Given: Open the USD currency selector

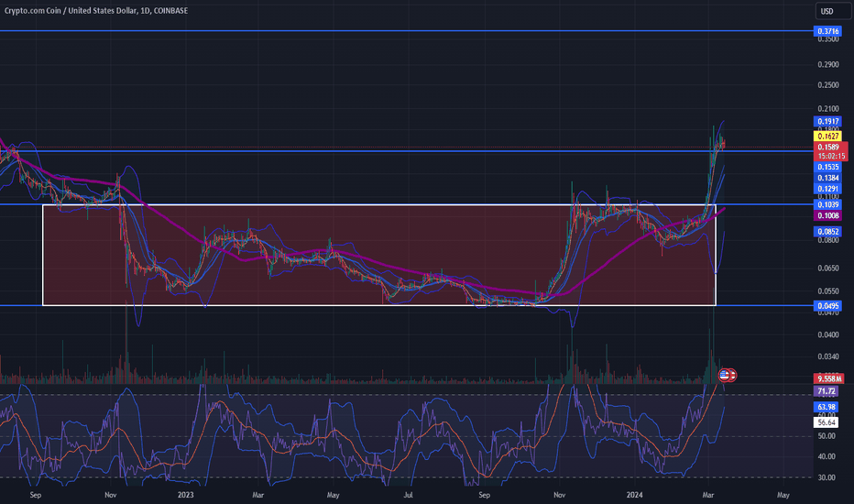Looking at the screenshot, I should pyautogui.click(x=833, y=11).
